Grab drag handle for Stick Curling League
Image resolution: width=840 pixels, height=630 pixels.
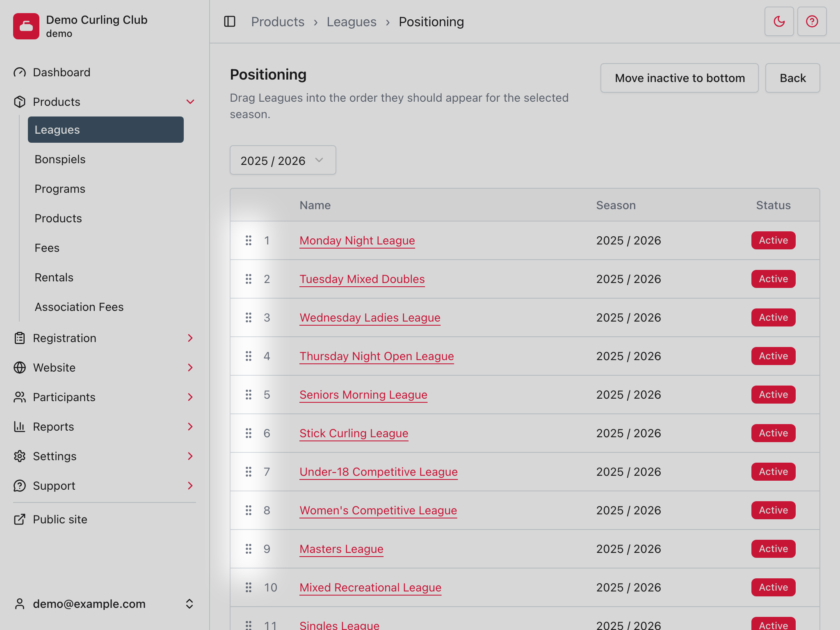pos(249,433)
